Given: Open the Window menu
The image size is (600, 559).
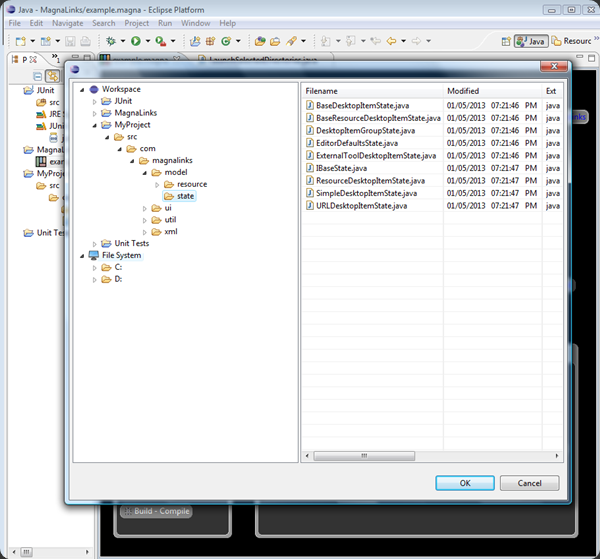Looking at the screenshot, I should click(196, 23).
